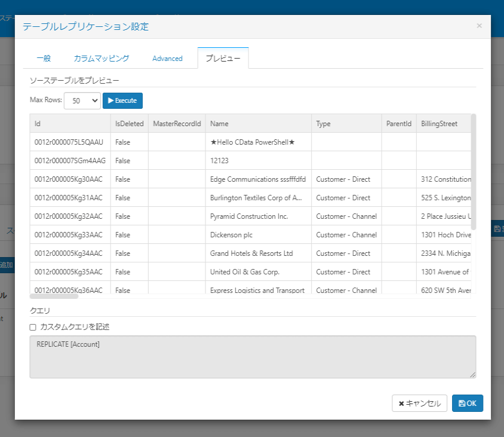
Task: Click the ★Hello CData PowerShell★ cell
Action: tap(253, 142)
